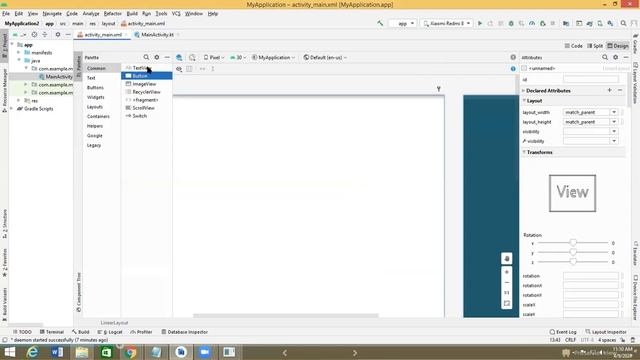The height and width of the screenshot is (360, 640).
Task: Open the Palette gear settings
Action: pyautogui.click(x=157, y=58)
